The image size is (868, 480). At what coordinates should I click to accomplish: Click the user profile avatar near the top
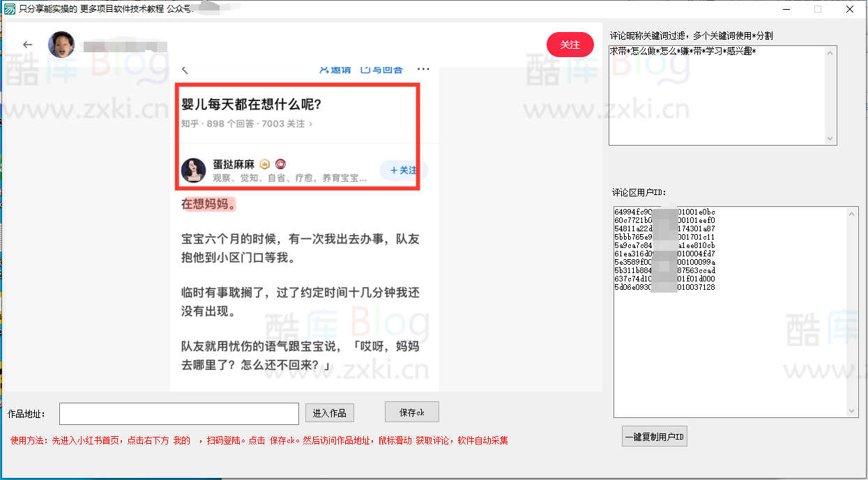[63, 44]
